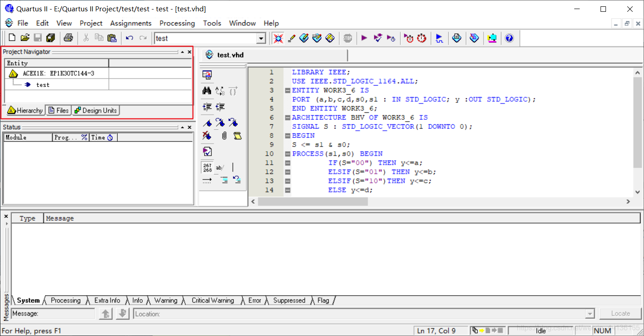Switch to the Files tab
The width and height of the screenshot is (644, 336).
[x=58, y=110]
